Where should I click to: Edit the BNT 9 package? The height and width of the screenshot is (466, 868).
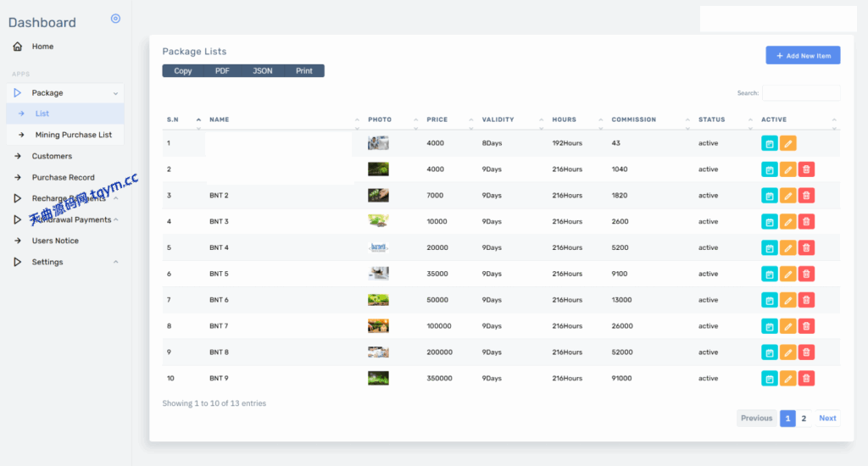[787, 379]
